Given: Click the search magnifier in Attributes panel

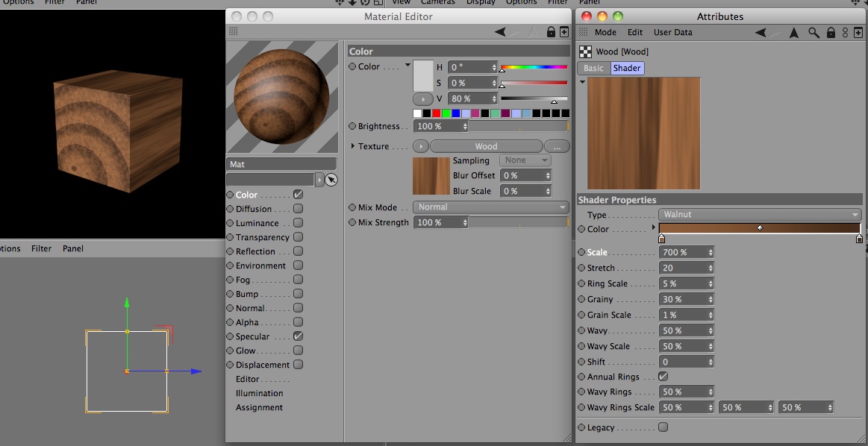Looking at the screenshot, I should 814,33.
